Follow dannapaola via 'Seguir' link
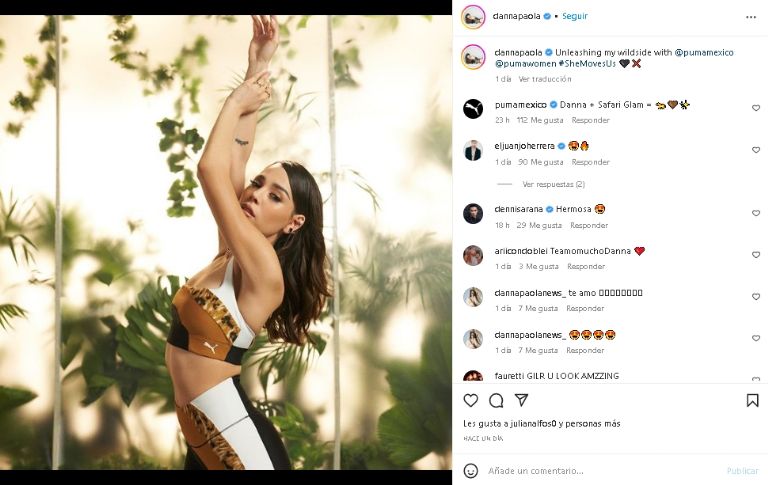Viewport: 768px width, 485px height. tap(575, 17)
